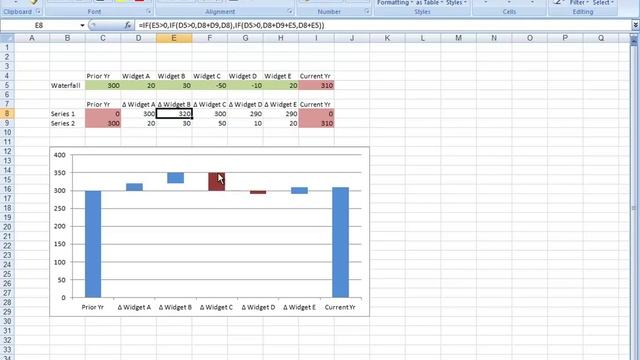Select the Series 2 Δ Widget C cell with 50
Image resolution: width=640 pixels, height=360 pixels.
click(209, 123)
